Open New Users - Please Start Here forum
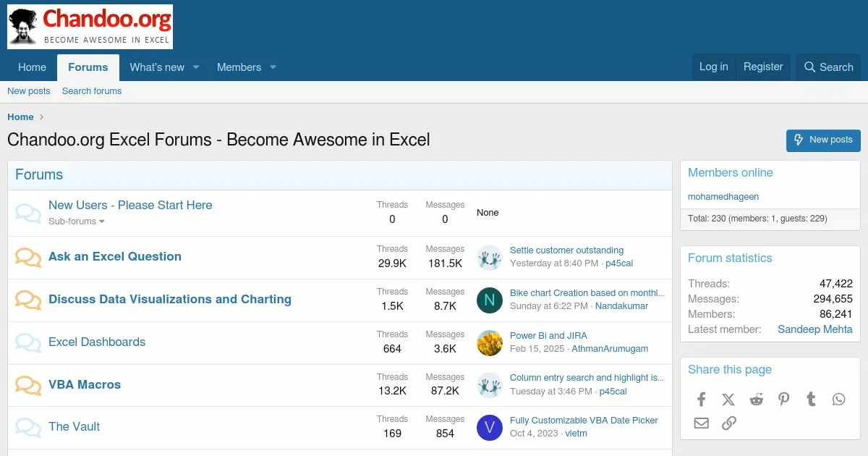 130,206
